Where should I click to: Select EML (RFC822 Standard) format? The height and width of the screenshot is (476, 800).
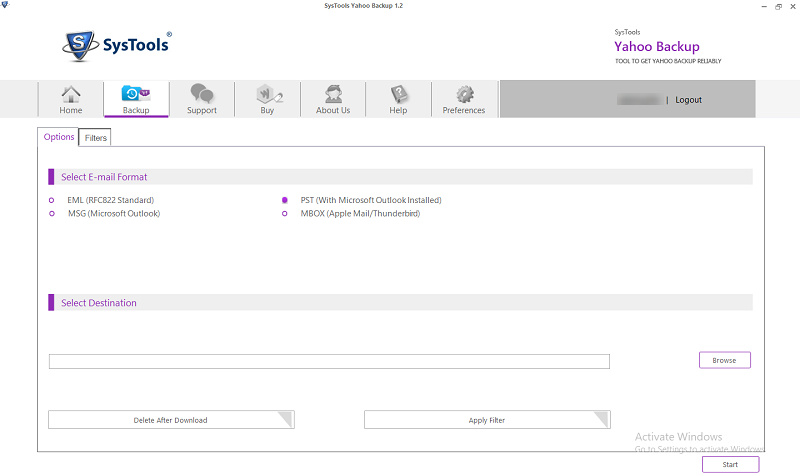pos(51,200)
